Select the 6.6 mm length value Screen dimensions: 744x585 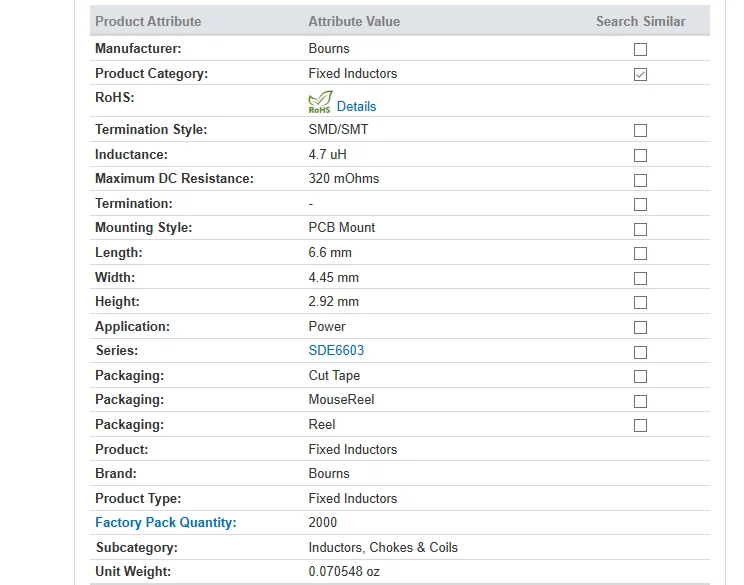pyautogui.click(x=330, y=252)
